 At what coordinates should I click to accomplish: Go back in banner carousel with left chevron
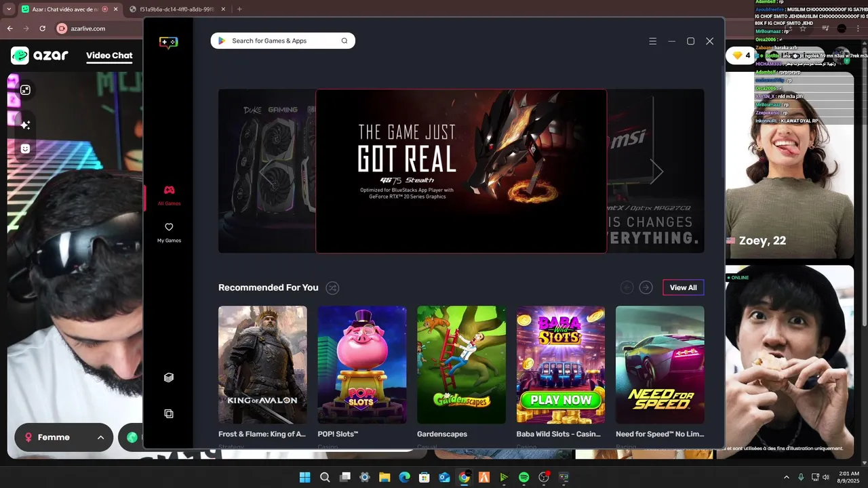pyautogui.click(x=267, y=171)
